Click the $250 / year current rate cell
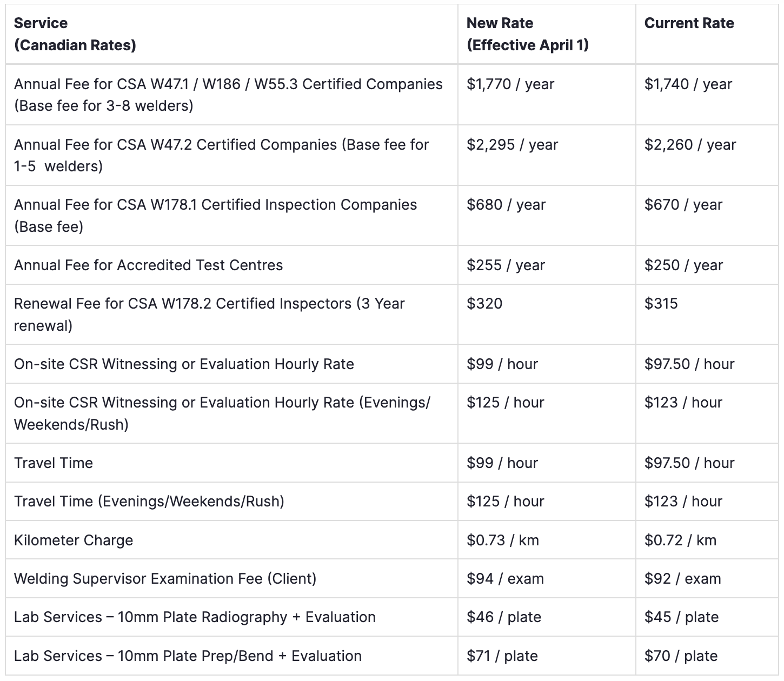Screen dimensions: 784x681 (x=683, y=265)
